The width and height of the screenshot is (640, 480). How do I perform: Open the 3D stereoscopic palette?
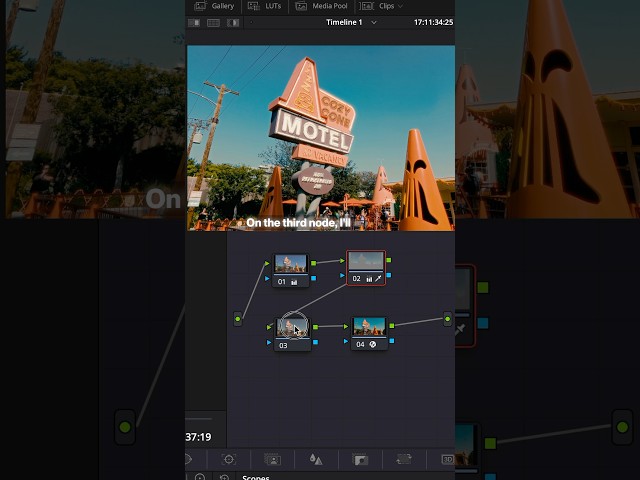tap(447, 460)
